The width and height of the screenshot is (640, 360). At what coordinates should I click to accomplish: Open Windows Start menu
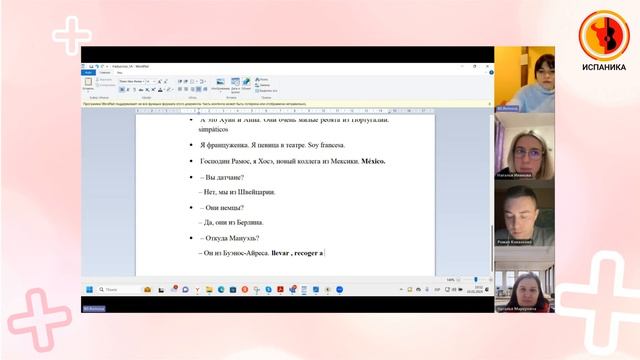click(89, 289)
